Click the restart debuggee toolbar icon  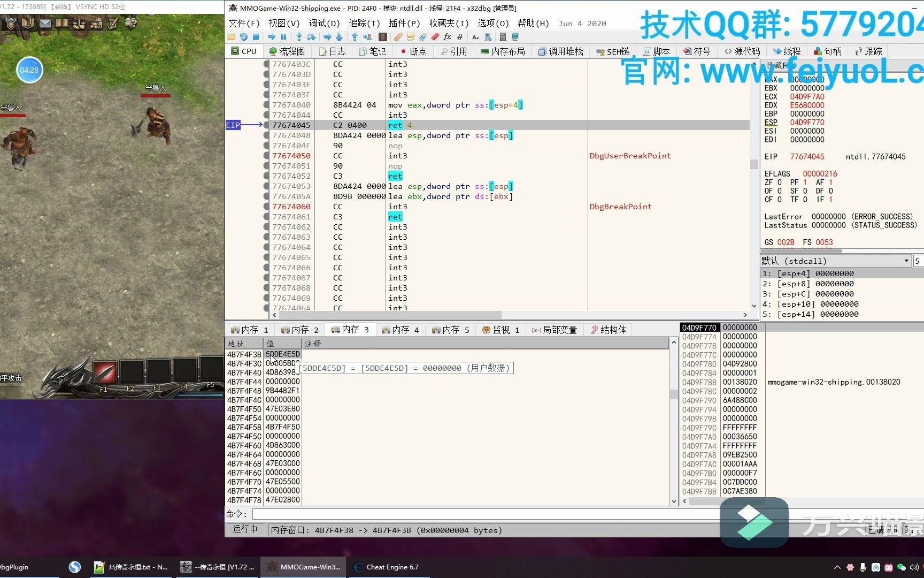(x=244, y=37)
